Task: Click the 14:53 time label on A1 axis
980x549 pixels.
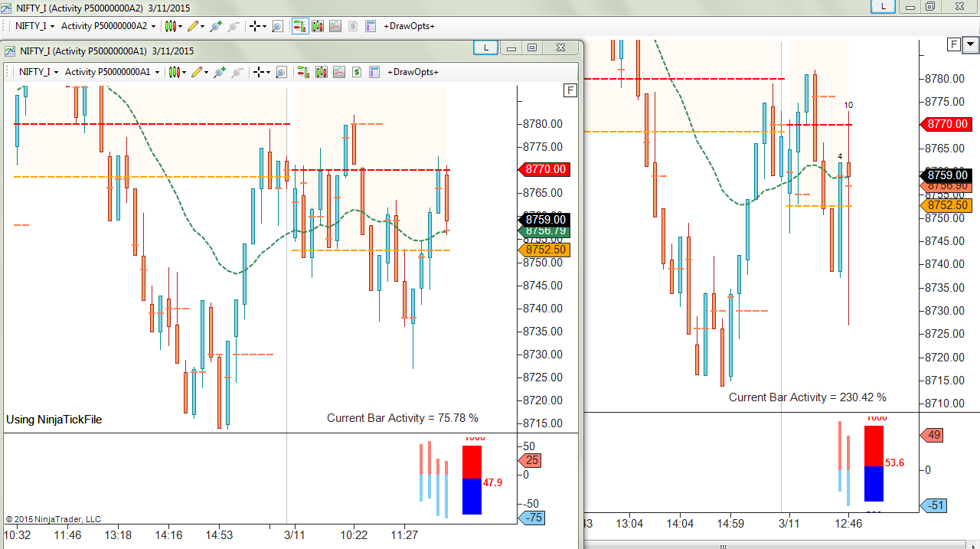Action: tap(219, 535)
